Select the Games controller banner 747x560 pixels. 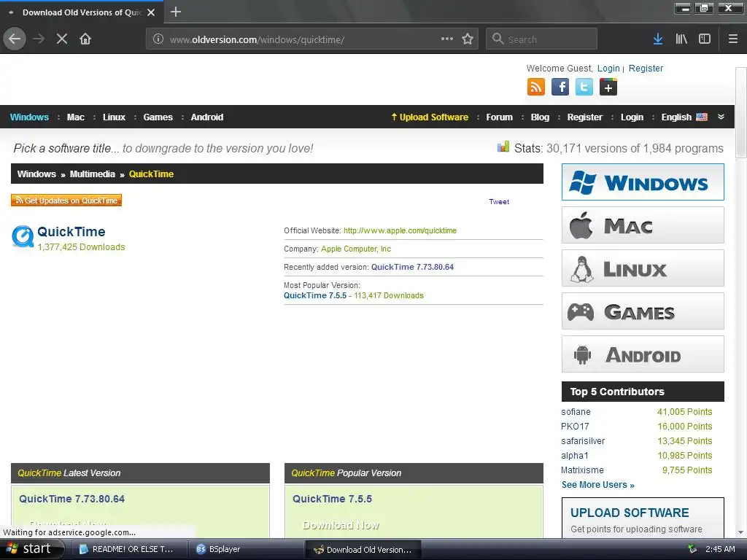pyautogui.click(x=643, y=311)
